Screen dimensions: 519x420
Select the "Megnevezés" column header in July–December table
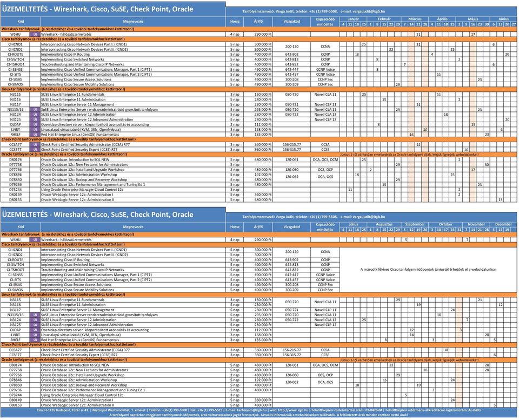pyautogui.click(x=133, y=227)
